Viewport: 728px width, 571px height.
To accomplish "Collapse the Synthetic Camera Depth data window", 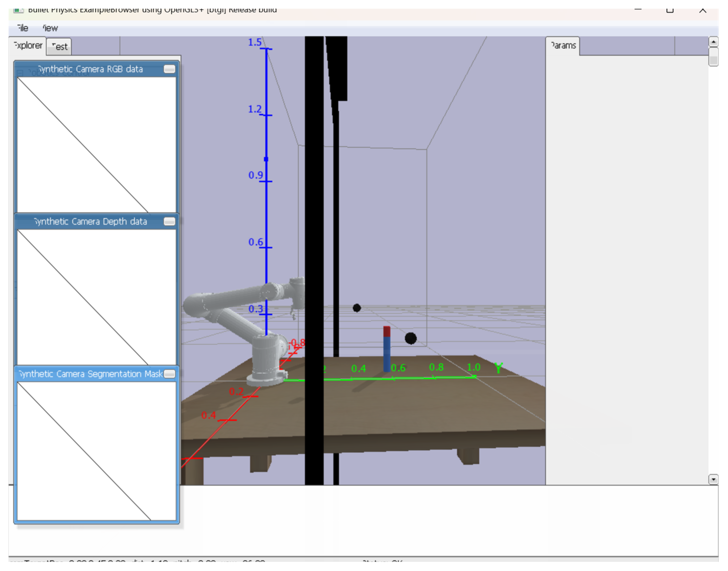I will tap(169, 221).
